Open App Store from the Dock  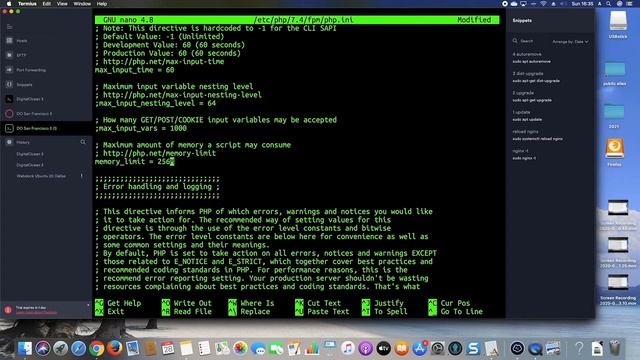point(419,348)
